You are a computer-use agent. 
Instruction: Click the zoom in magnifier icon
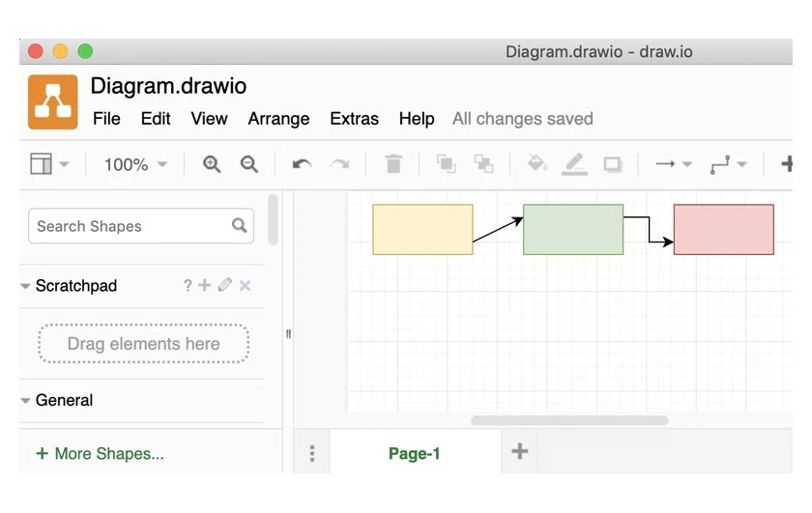tap(212, 164)
